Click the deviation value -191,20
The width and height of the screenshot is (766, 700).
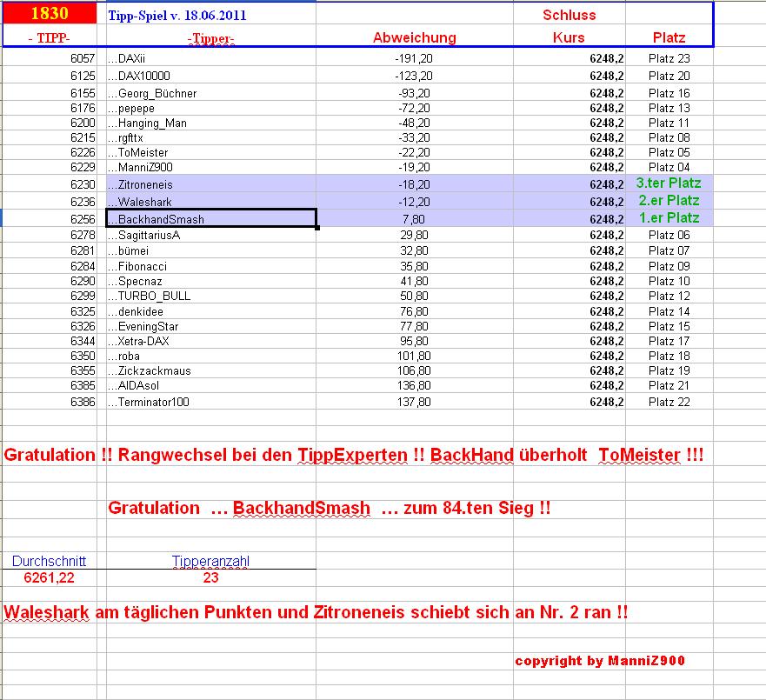[414, 58]
